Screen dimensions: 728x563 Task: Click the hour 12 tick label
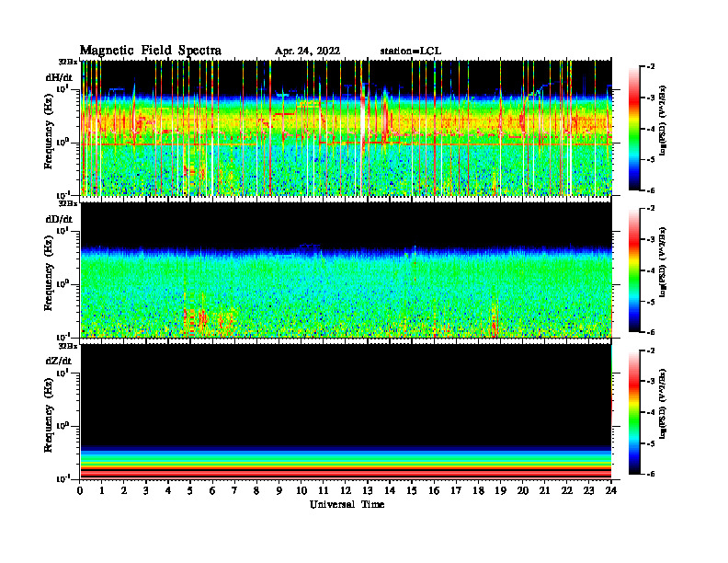[x=346, y=490]
